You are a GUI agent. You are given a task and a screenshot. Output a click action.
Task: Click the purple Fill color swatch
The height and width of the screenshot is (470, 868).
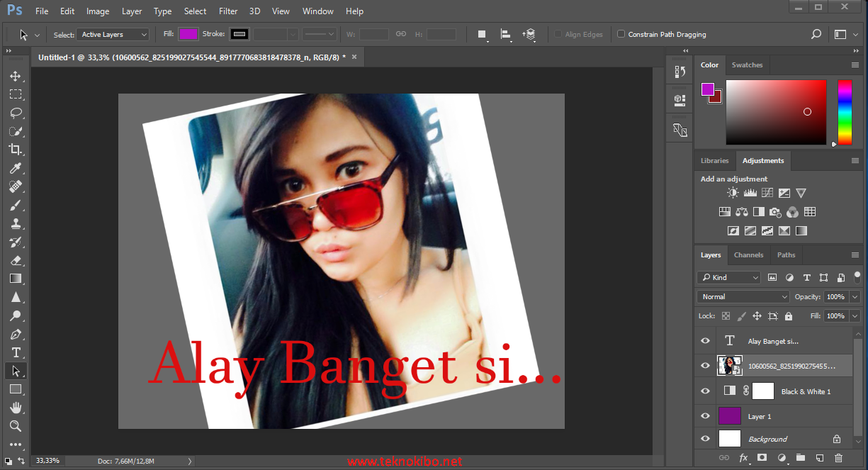tap(188, 34)
